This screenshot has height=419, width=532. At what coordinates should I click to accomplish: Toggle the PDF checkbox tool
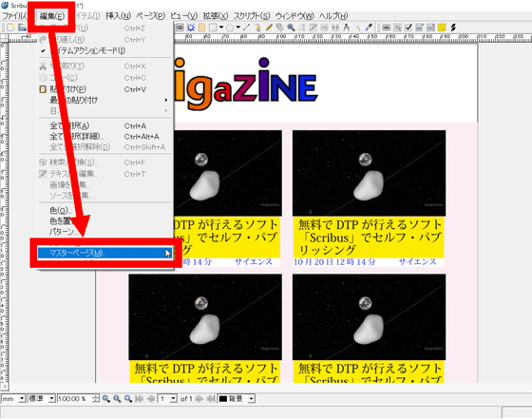[408, 28]
